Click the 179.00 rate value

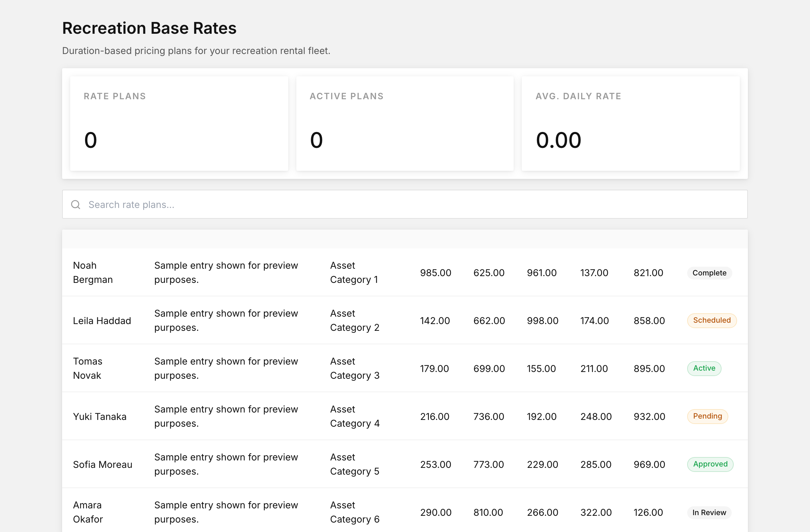435,369
